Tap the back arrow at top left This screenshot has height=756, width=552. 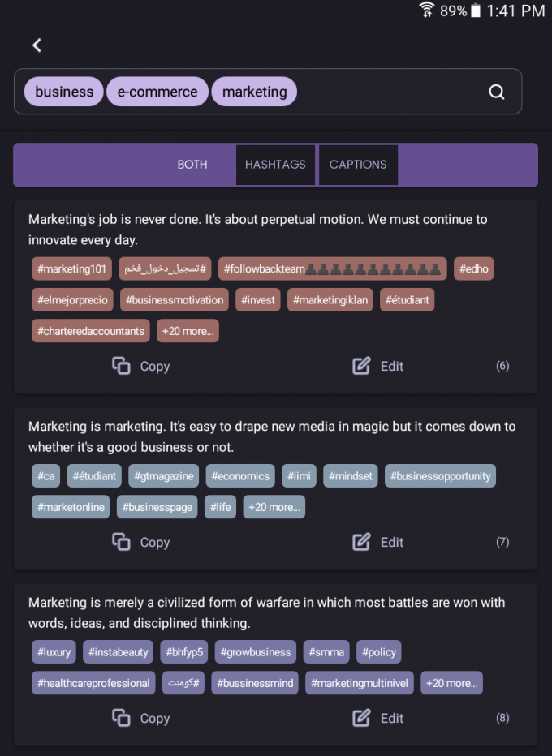point(37,45)
